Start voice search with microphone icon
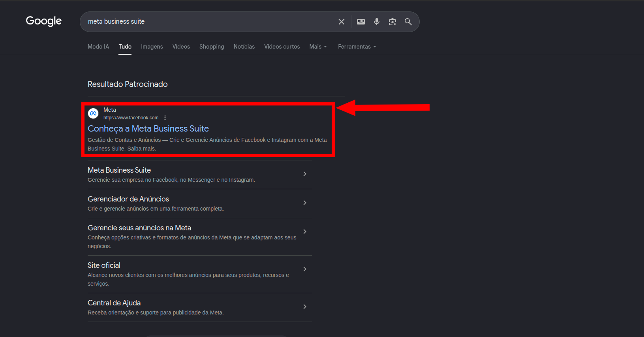 [377, 22]
